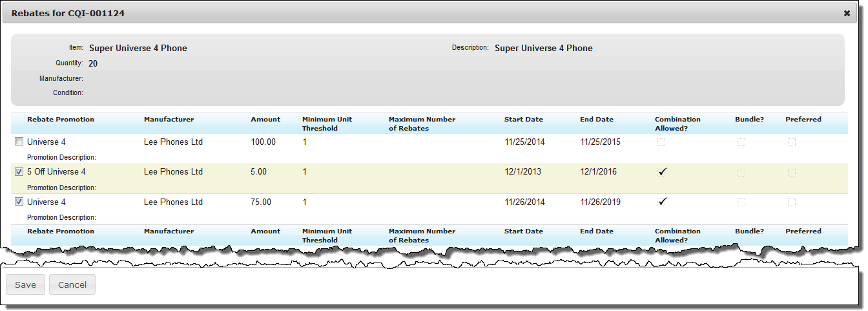This screenshot has height=311, width=868.
Task: Click the top End Date column header
Action: [x=597, y=120]
